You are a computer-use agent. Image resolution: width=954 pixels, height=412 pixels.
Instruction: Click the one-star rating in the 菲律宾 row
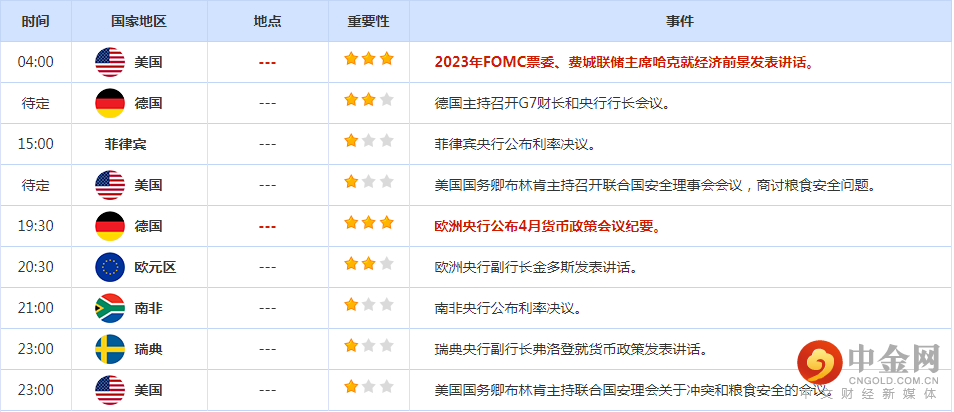369,141
